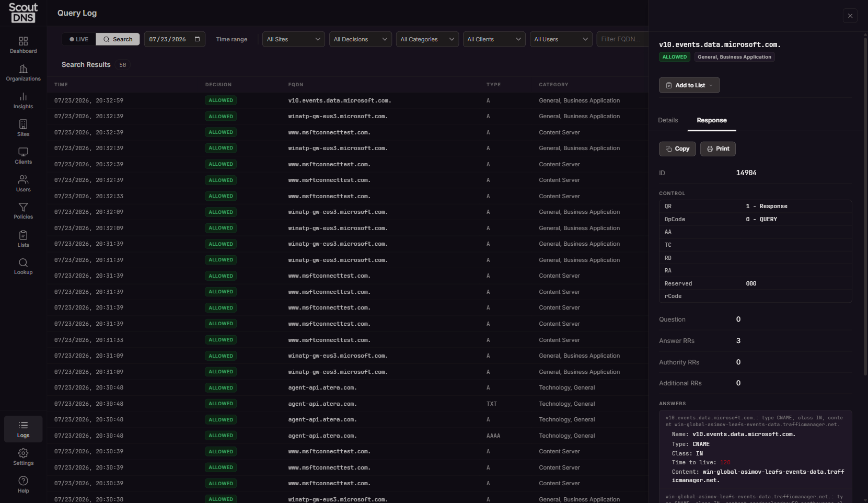Switch to the Details tab
The width and height of the screenshot is (868, 503).
point(668,120)
